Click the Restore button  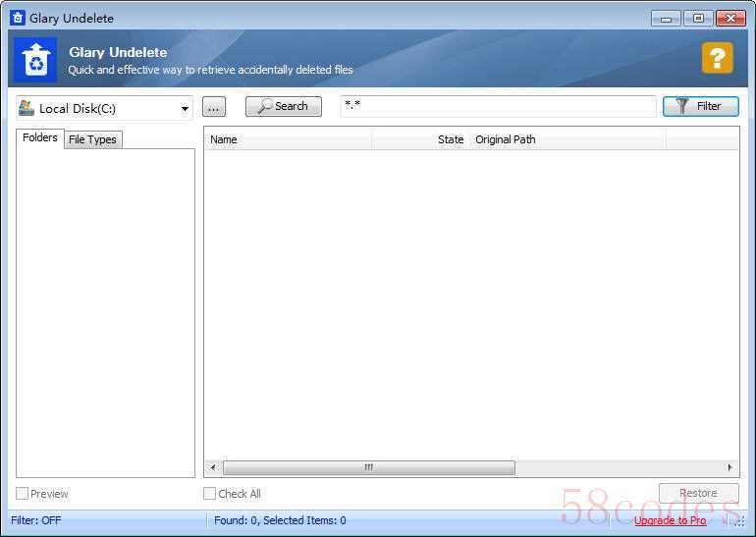[699, 493]
